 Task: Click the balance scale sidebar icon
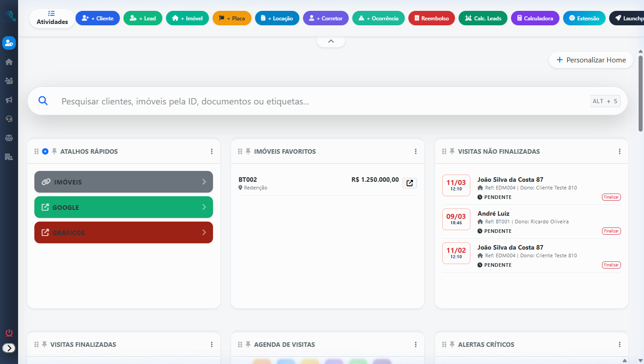click(x=9, y=138)
